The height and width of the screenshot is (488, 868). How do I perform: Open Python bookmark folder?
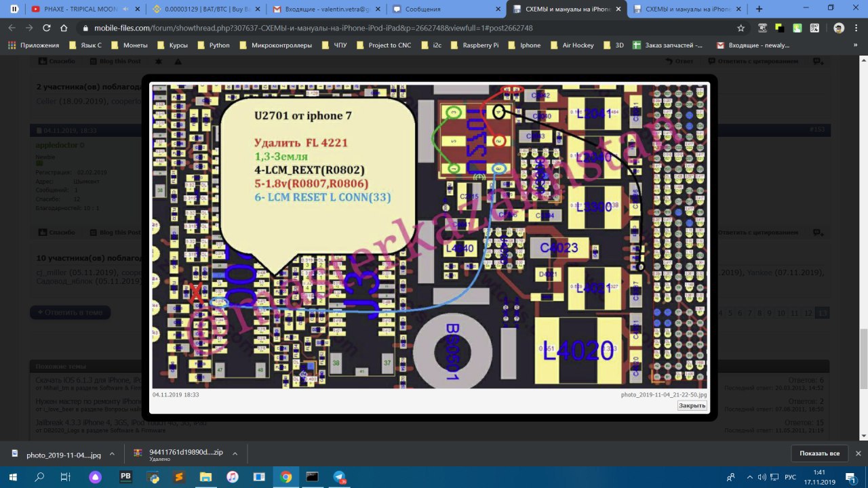212,45
